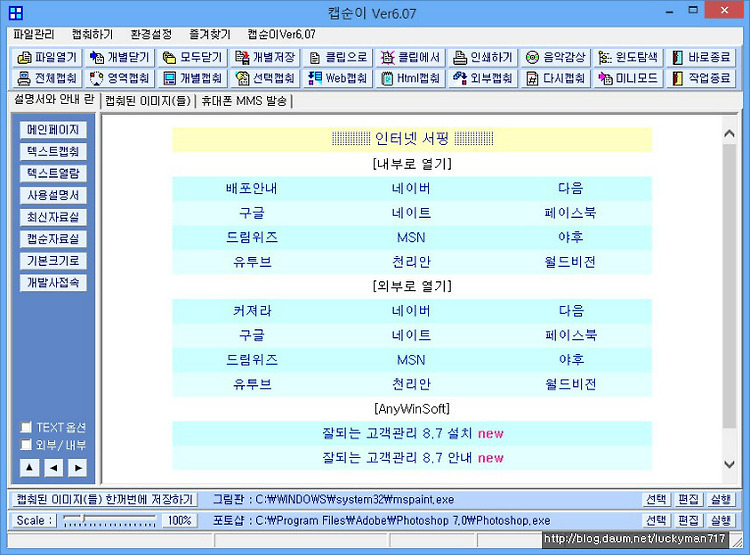Click the 클립으로 clipboard button
750x555 pixels.
point(338,57)
